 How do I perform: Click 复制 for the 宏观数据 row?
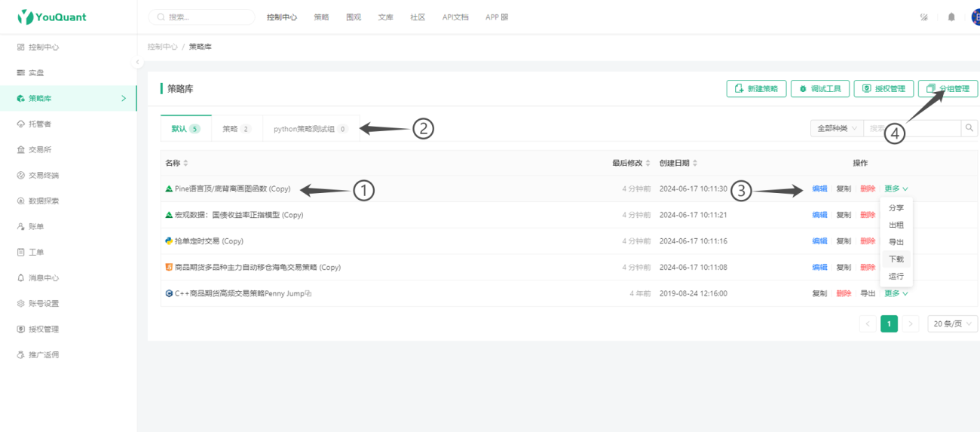[844, 215]
